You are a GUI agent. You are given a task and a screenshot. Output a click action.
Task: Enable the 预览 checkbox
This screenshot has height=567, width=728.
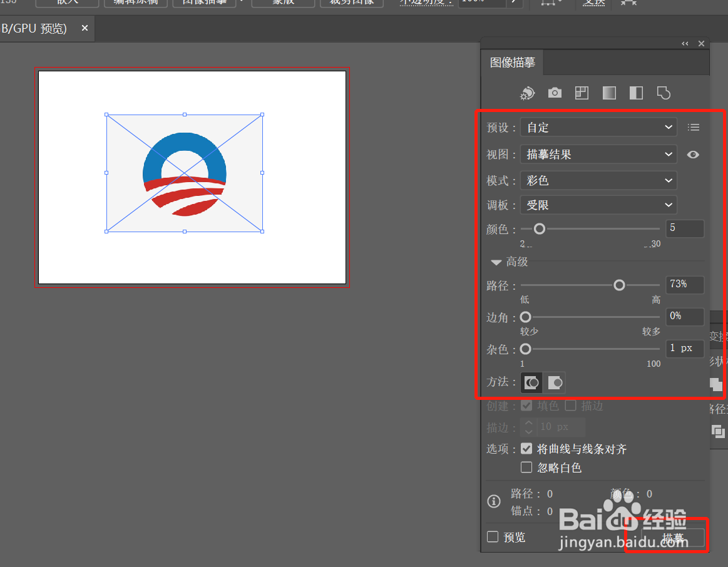pos(493,537)
